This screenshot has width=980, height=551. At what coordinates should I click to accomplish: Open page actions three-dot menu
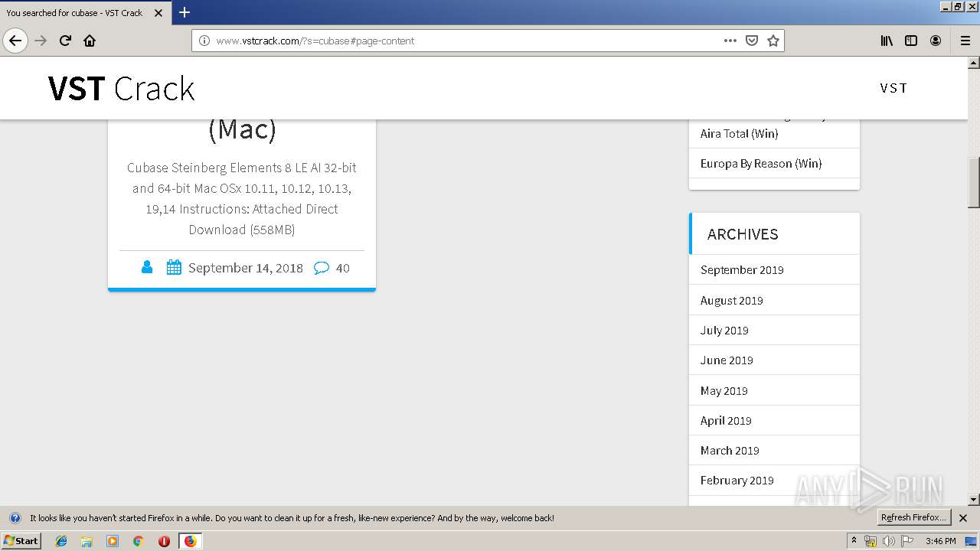[x=730, y=41]
